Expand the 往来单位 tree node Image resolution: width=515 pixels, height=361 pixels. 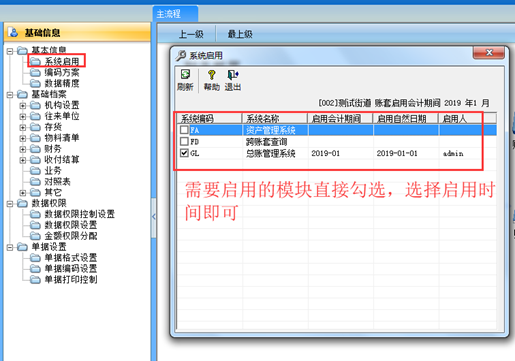tap(23, 116)
